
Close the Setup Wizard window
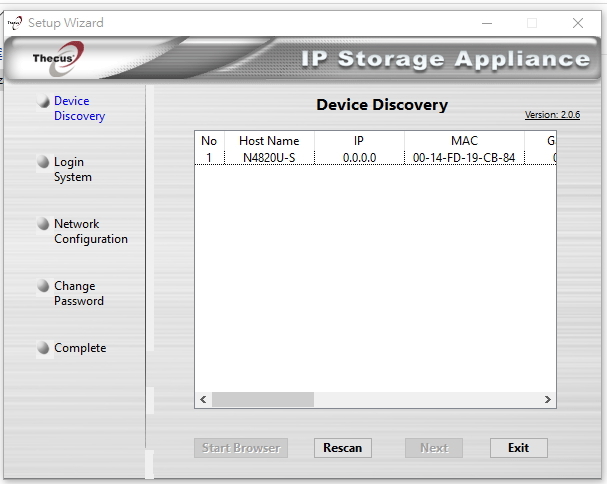578,23
